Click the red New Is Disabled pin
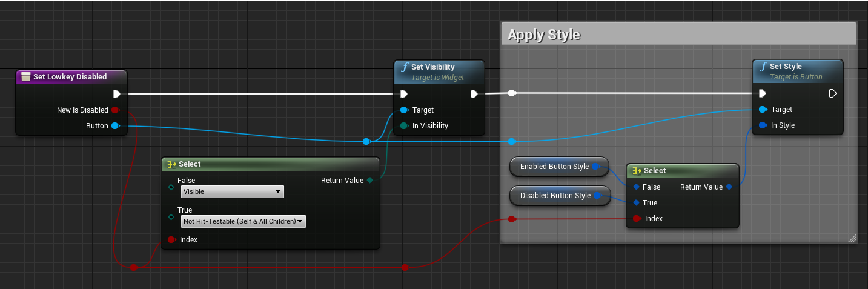 point(115,110)
